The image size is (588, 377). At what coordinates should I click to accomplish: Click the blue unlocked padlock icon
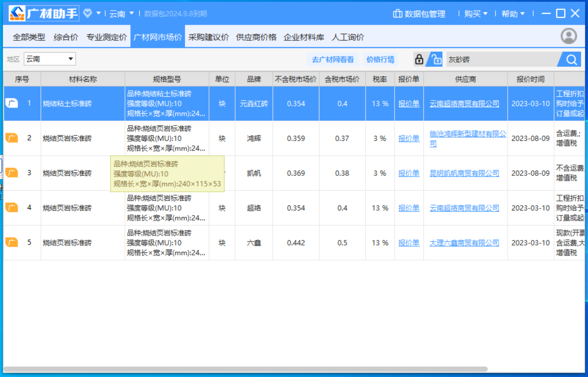tap(436, 60)
